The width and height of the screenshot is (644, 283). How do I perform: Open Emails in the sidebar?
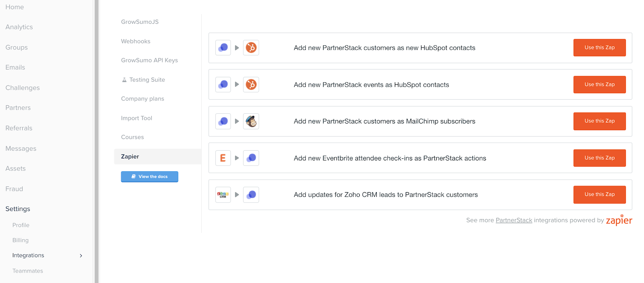15,68
